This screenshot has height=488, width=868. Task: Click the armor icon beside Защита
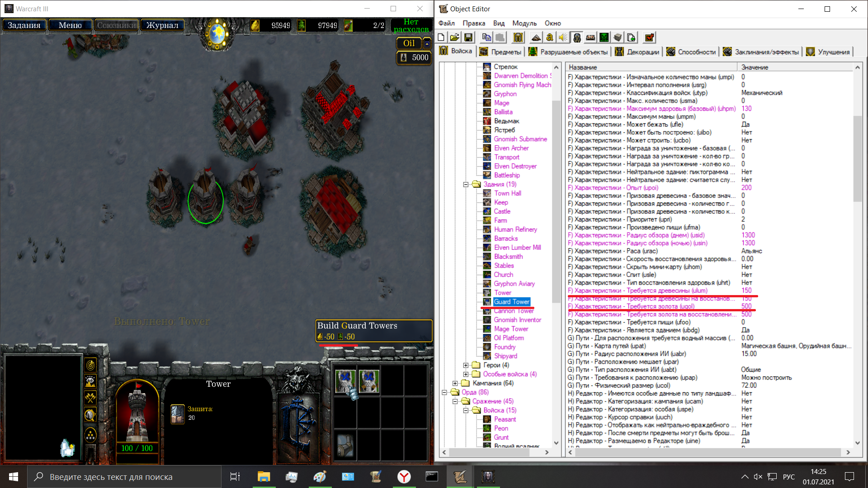coord(178,414)
